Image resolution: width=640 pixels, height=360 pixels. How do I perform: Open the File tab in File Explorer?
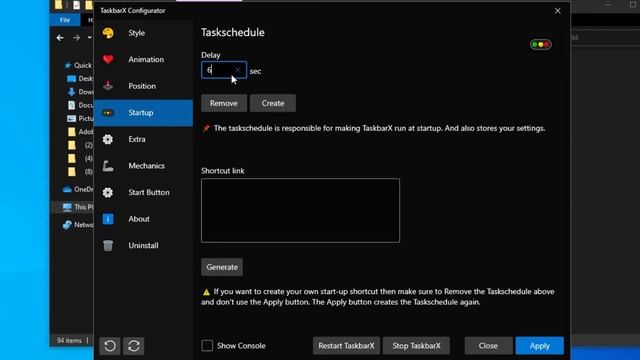pyautogui.click(x=65, y=20)
